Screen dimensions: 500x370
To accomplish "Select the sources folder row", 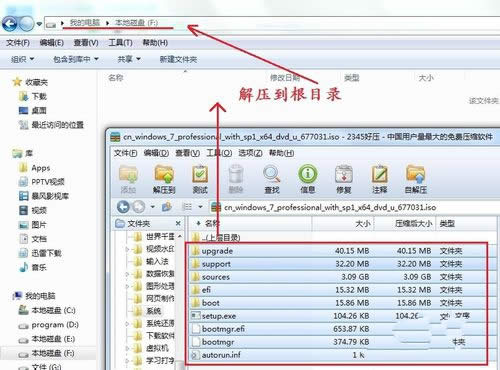I will point(337,277).
